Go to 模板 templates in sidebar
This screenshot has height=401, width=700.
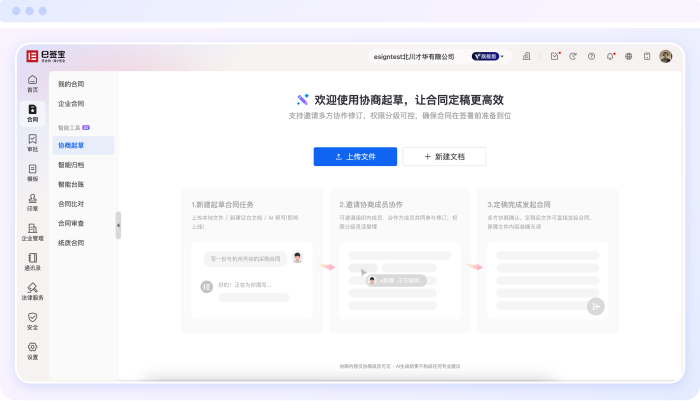tap(33, 172)
